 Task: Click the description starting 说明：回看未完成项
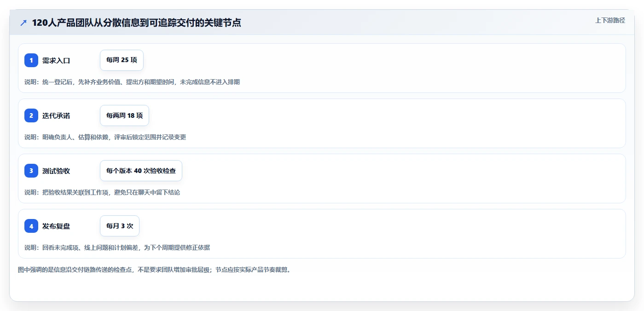tap(117, 248)
